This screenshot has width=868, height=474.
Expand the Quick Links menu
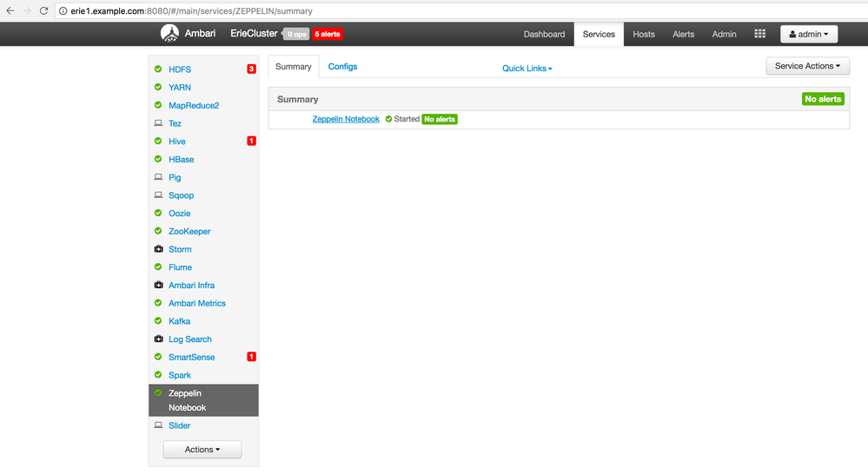click(527, 68)
